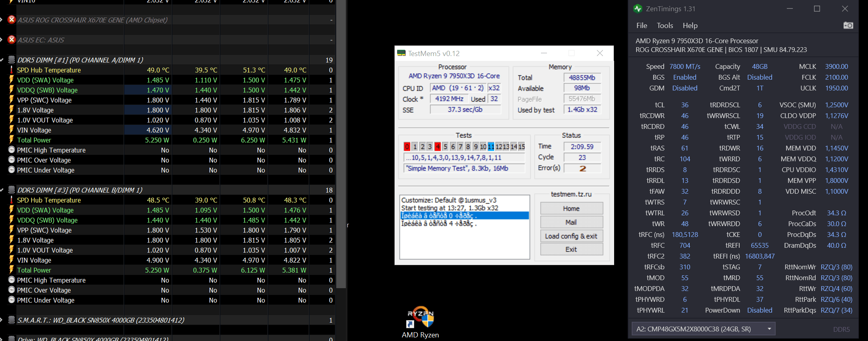Open AMD Ryzen desktop shortcut icon
The height and width of the screenshot is (341, 868).
420,317
